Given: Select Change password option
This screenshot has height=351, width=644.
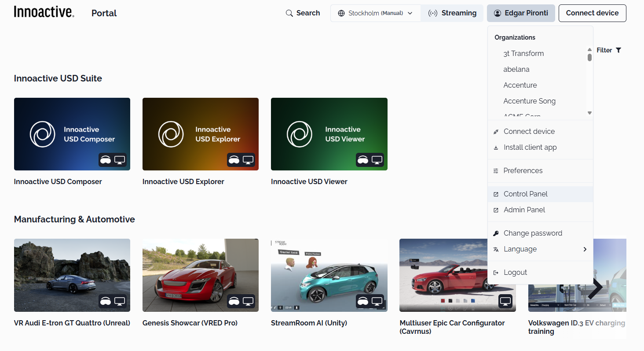Looking at the screenshot, I should click(533, 233).
